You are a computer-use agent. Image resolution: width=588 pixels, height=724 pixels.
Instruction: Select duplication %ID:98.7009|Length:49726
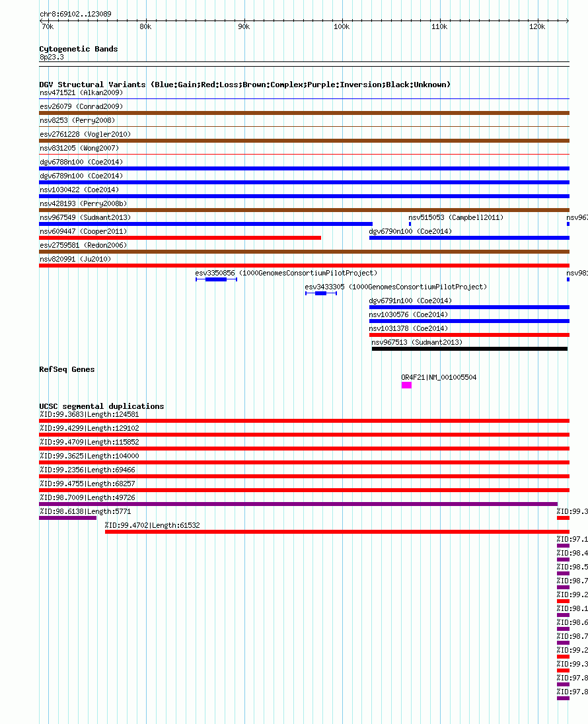(87, 498)
